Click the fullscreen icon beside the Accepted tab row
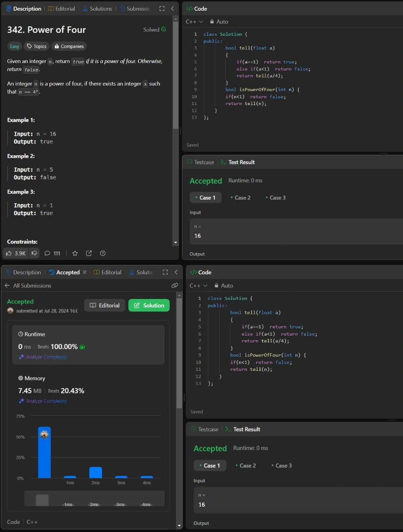This screenshot has height=532, width=403. coord(165,272)
